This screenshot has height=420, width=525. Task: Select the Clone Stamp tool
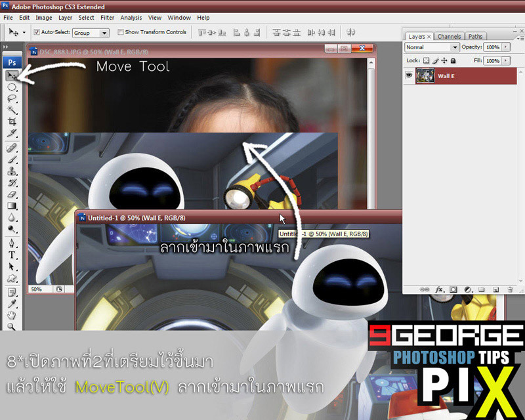pos(12,171)
